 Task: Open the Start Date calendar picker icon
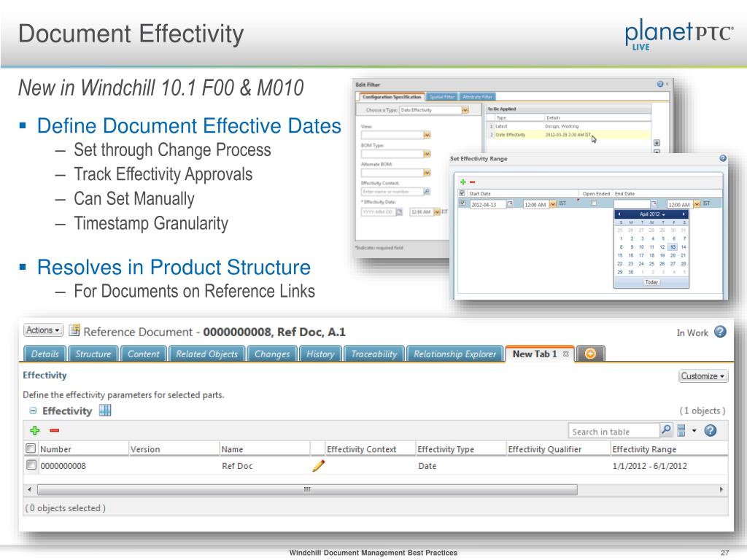click(x=510, y=204)
